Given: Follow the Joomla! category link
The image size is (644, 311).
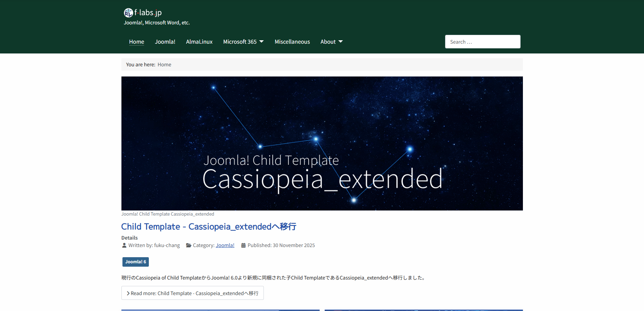Looking at the screenshot, I should pos(225,245).
